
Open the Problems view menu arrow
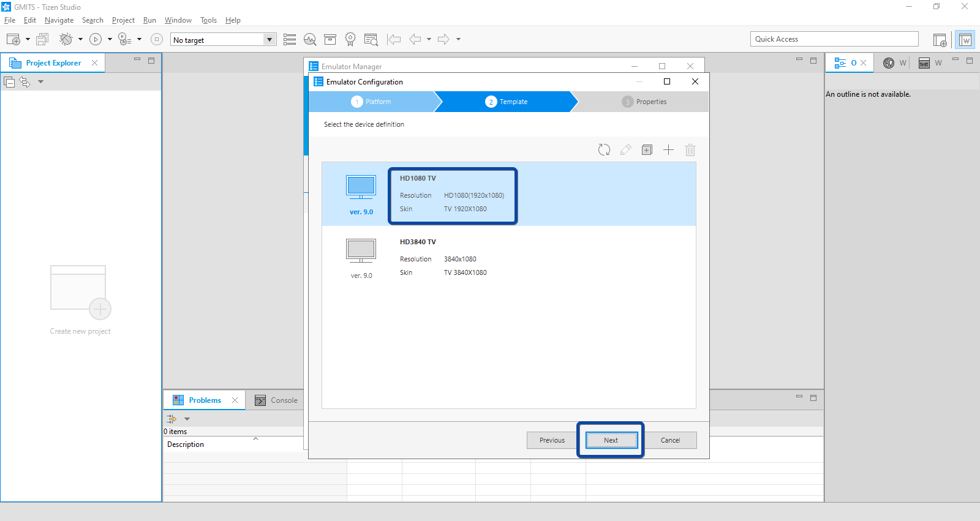tap(187, 419)
